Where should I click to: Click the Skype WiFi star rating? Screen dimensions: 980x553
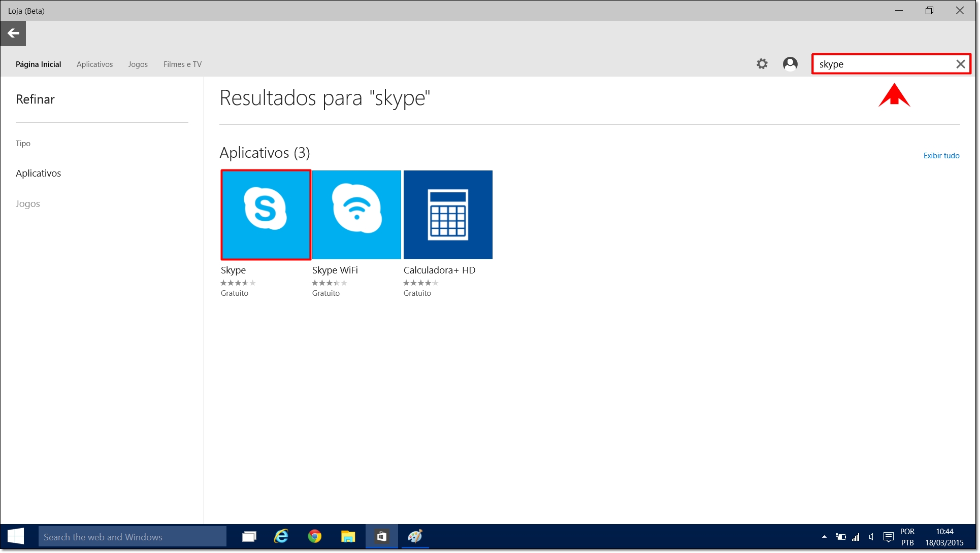pyautogui.click(x=330, y=283)
